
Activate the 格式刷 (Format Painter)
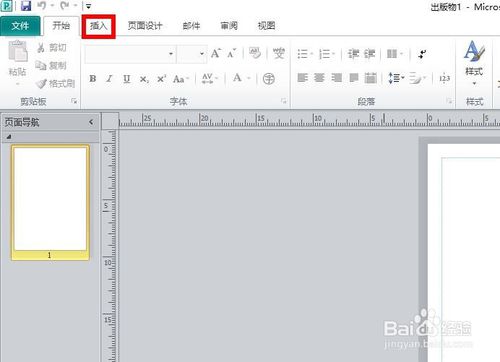(x=55, y=83)
